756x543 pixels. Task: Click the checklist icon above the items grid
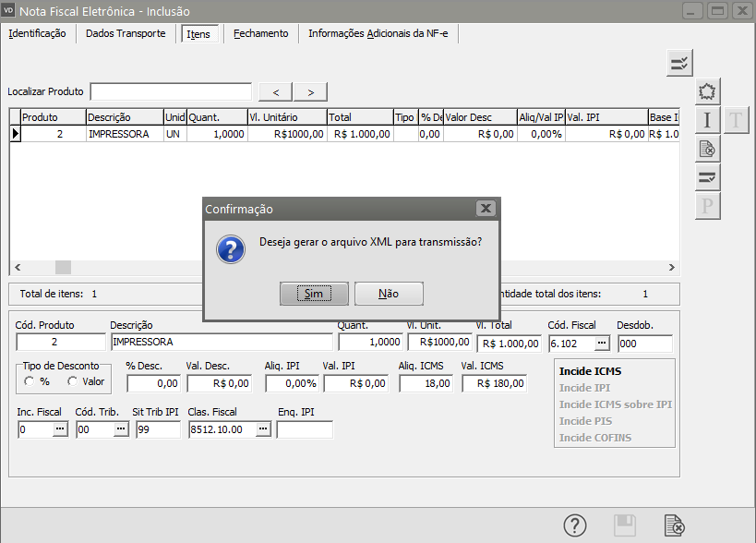coord(679,63)
